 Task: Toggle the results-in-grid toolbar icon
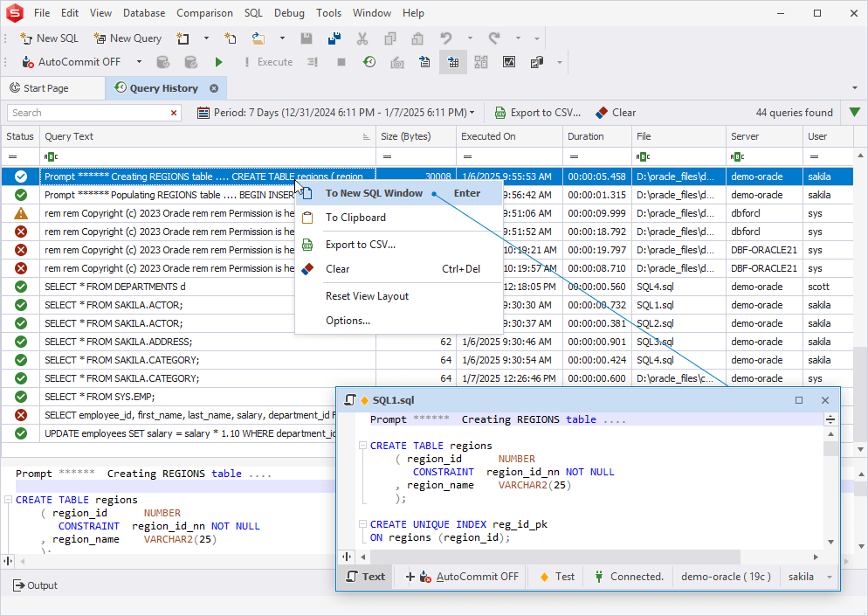click(x=453, y=62)
